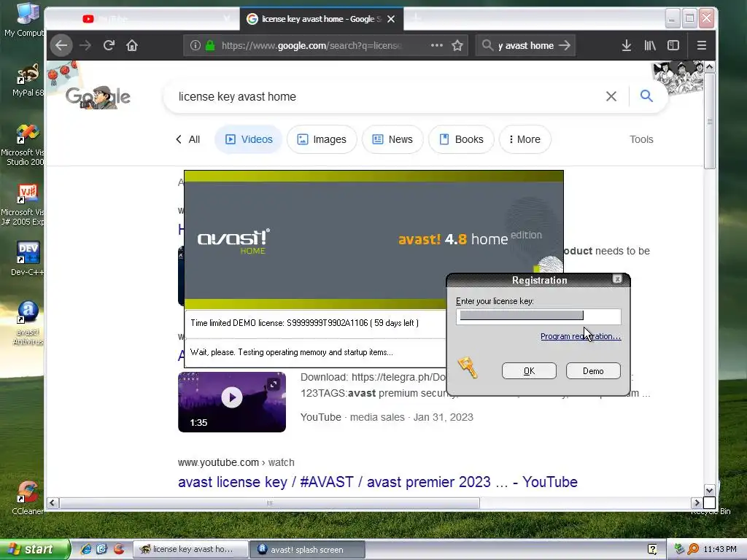
Task: Clear the Google search box with X
Action: [x=611, y=97]
